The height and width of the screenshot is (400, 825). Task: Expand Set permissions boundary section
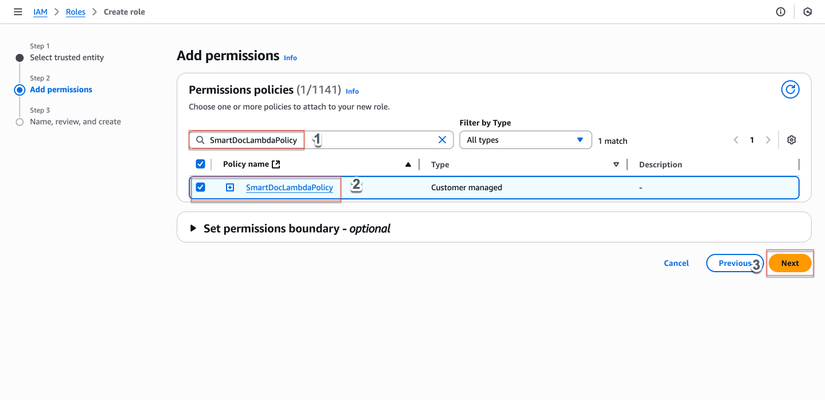[x=194, y=229]
